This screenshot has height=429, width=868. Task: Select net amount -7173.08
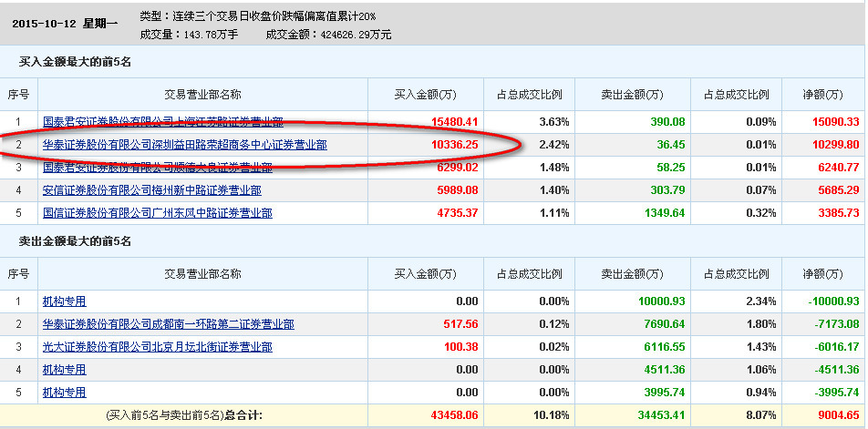click(x=837, y=324)
